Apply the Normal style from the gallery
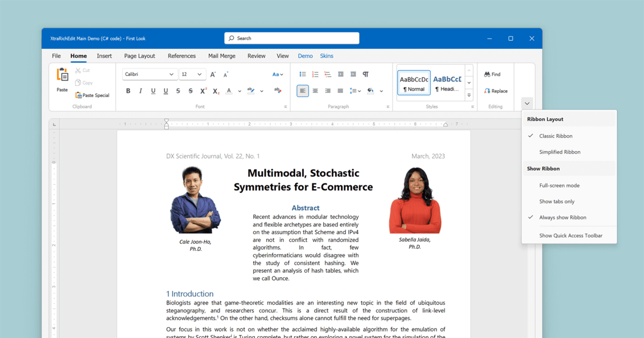 point(413,83)
